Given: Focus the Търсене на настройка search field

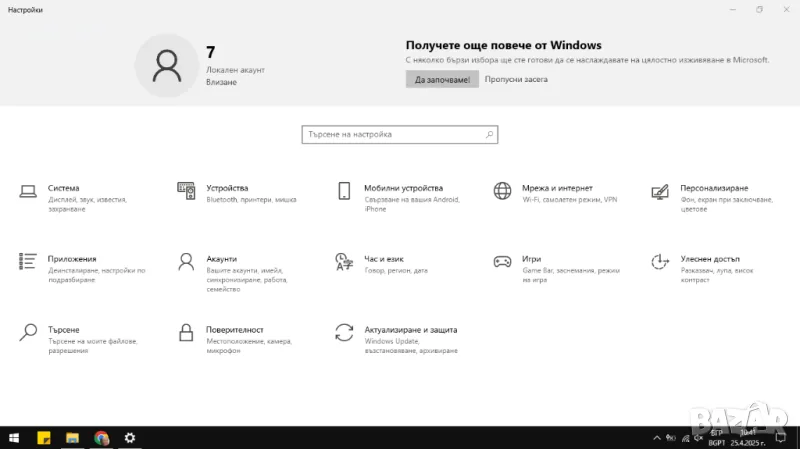Looking at the screenshot, I should (x=392, y=134).
